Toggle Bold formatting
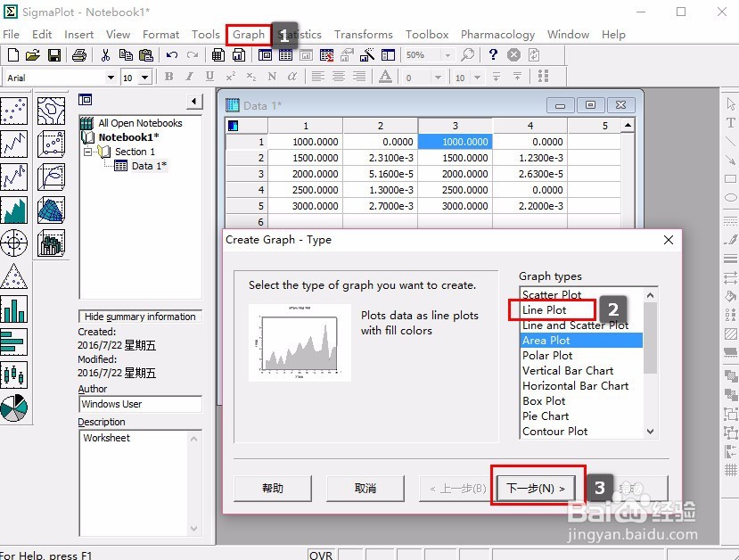This screenshot has width=739, height=560. (169, 77)
